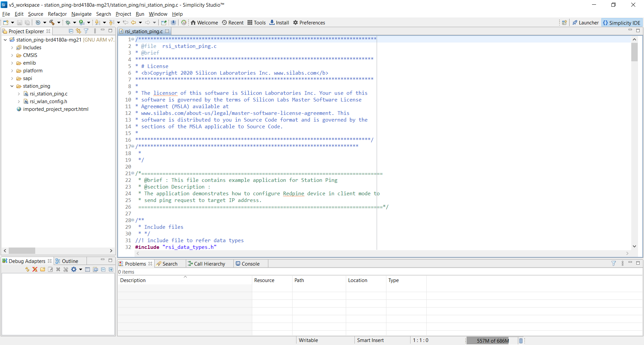Open imported_project_report.html
This screenshot has height=345, width=644.
pyautogui.click(x=56, y=109)
